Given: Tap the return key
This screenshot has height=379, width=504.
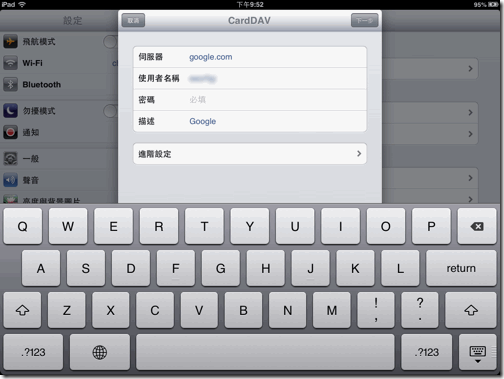Looking at the screenshot, I should pyautogui.click(x=461, y=268).
